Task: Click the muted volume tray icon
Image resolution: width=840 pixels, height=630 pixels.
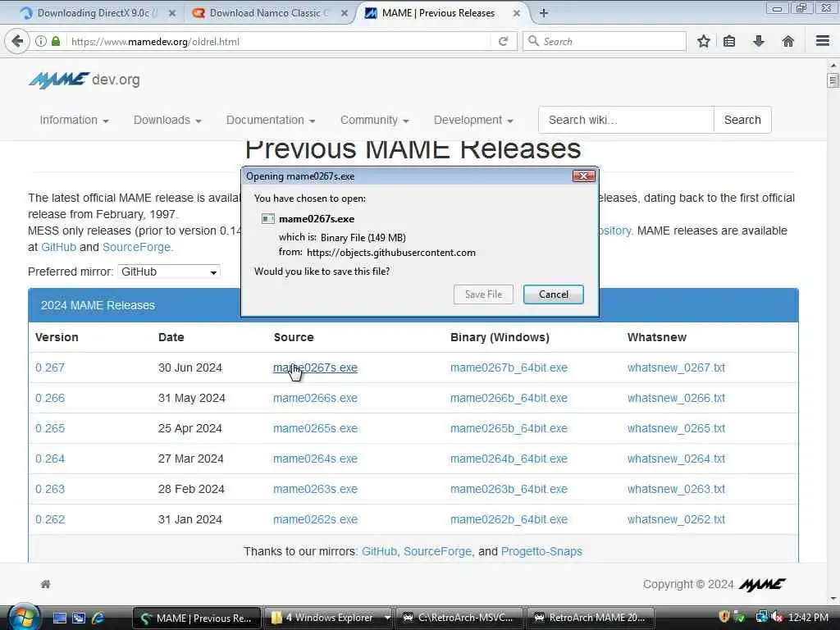Action: tap(777, 617)
